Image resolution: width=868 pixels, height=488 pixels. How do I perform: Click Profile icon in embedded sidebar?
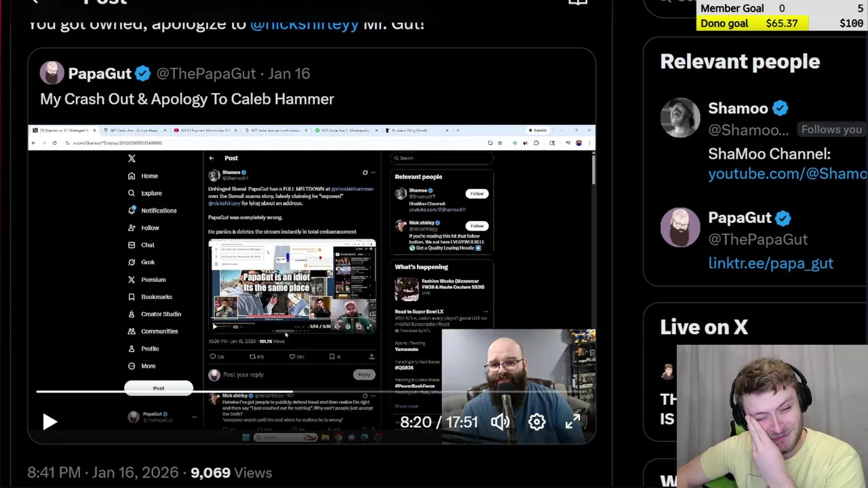pyautogui.click(x=132, y=348)
